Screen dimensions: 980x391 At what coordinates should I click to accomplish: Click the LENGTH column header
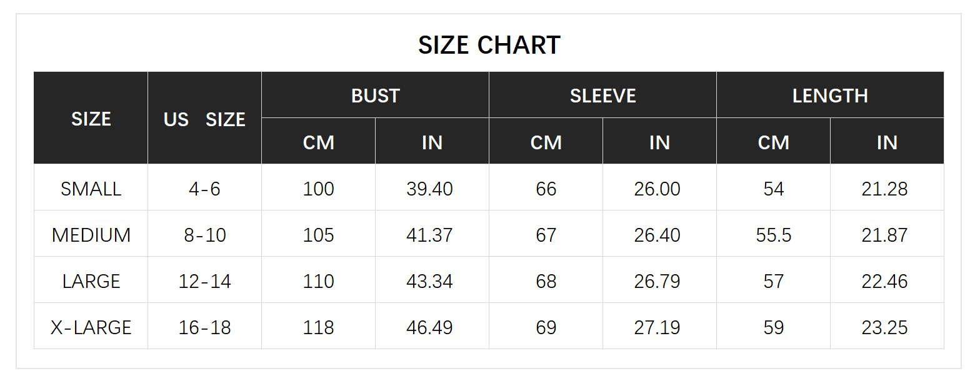point(830,96)
